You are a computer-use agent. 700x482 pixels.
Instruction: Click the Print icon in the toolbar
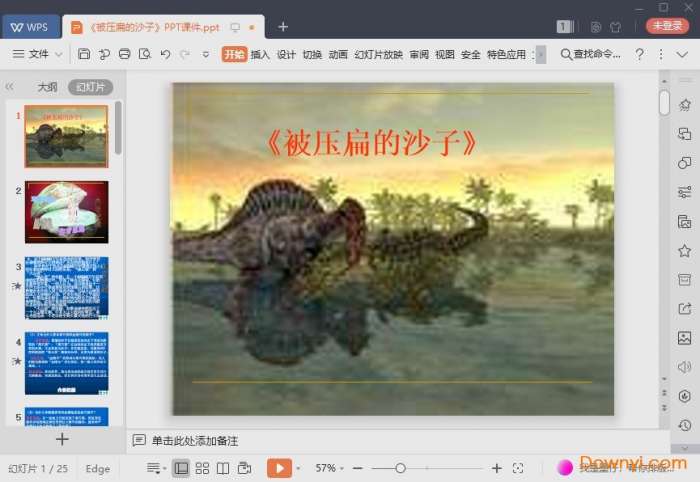click(125, 54)
